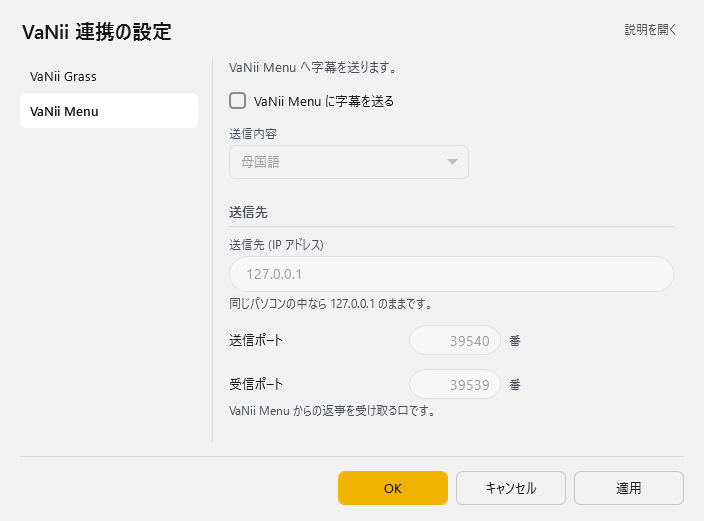Confirm with the yellow OK button
Screen dimensions: 704x521
[x=393, y=488]
